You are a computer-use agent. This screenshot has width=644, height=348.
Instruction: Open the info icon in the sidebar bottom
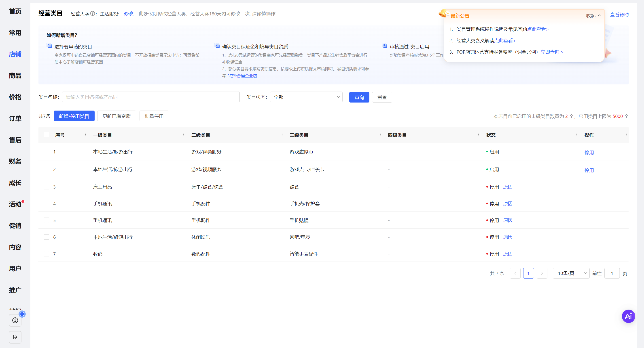(15, 320)
